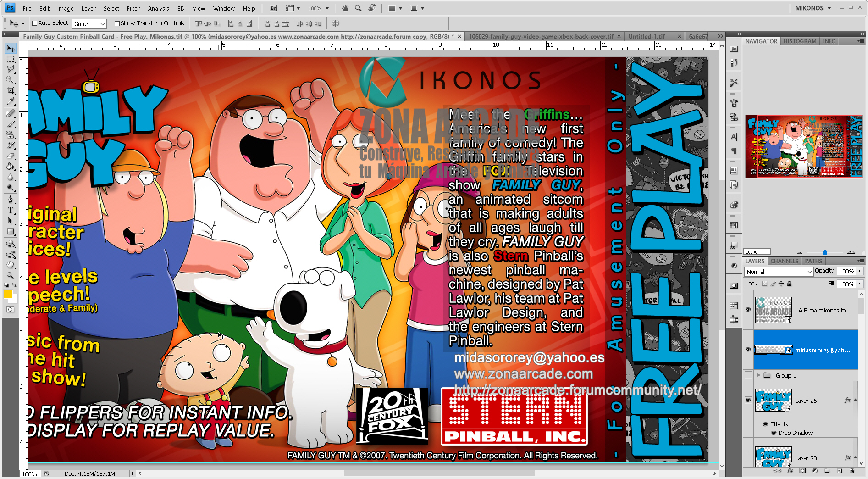Open the Actions panel icon

pyautogui.click(x=734, y=49)
